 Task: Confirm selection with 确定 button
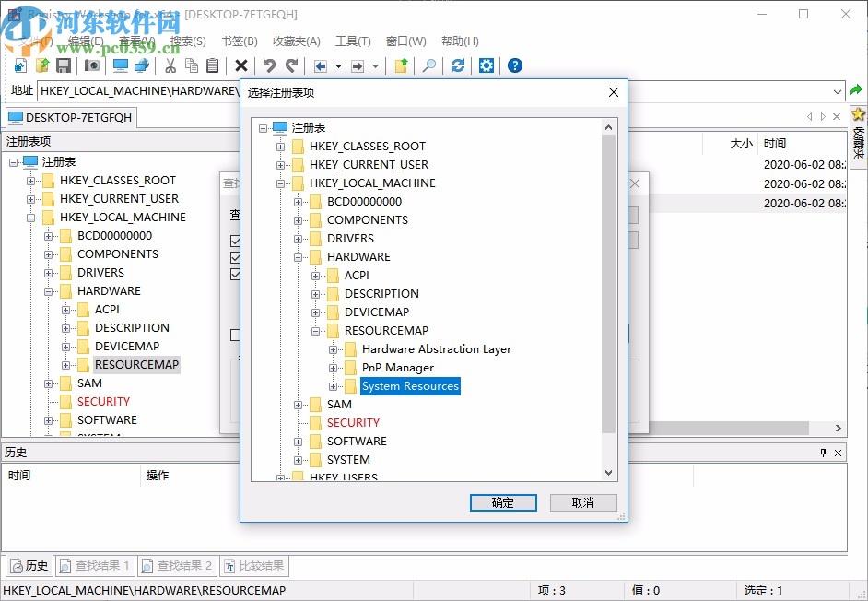pyautogui.click(x=503, y=502)
